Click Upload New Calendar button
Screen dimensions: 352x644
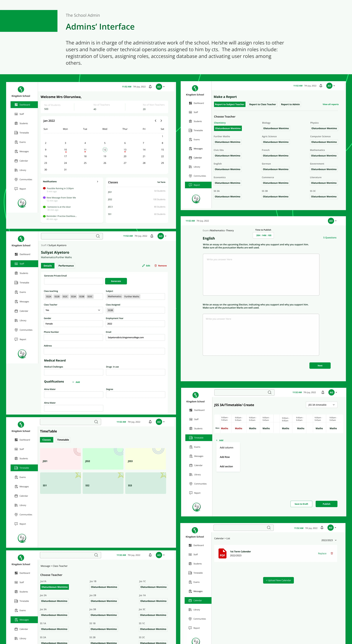point(278,580)
